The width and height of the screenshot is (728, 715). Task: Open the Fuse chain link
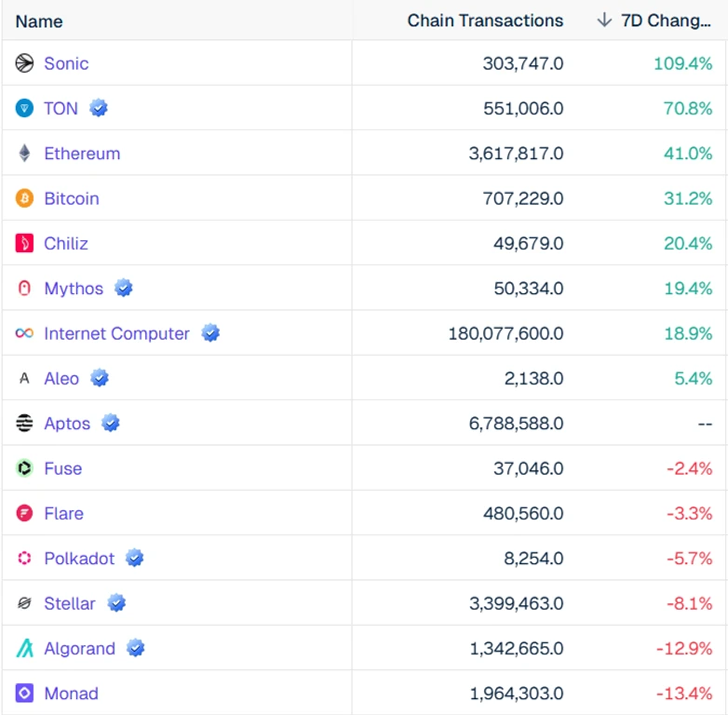tap(62, 468)
